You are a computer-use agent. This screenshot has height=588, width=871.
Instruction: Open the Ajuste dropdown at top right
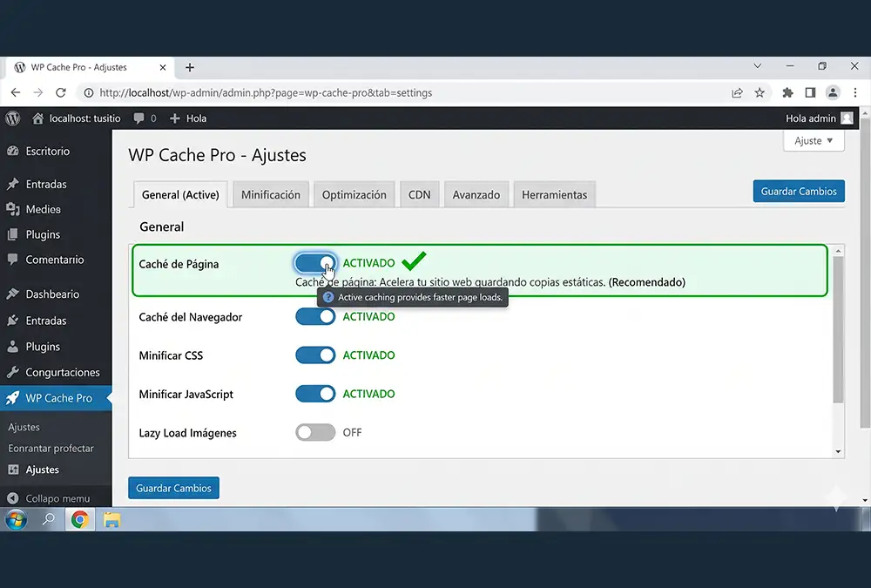(814, 140)
